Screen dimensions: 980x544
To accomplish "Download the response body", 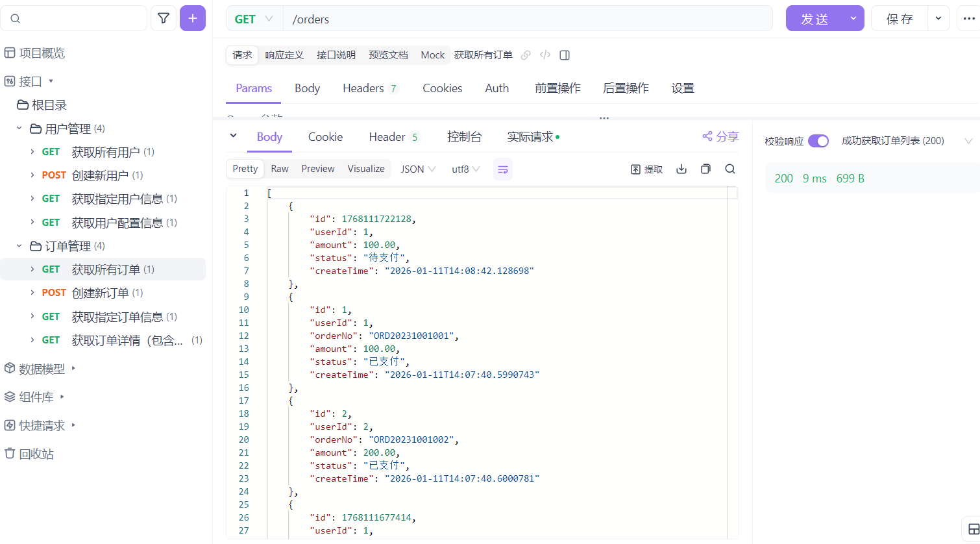I will [x=681, y=169].
